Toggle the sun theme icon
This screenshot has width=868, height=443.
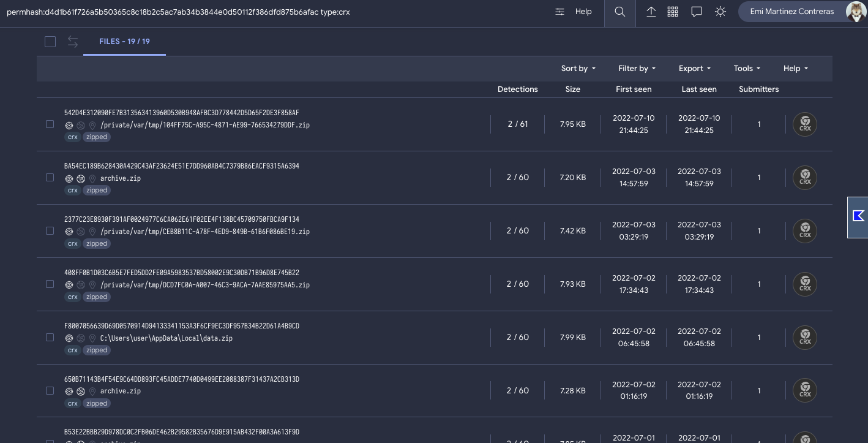coord(720,12)
